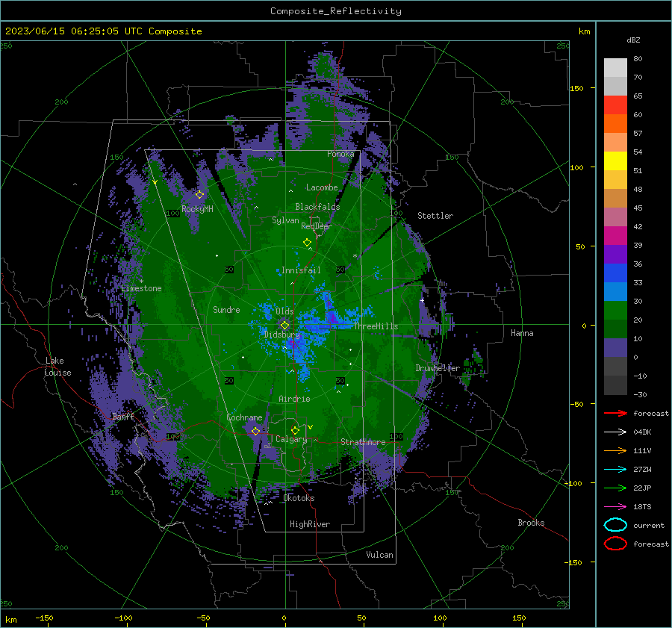Select the Innisfail city label

301,270
